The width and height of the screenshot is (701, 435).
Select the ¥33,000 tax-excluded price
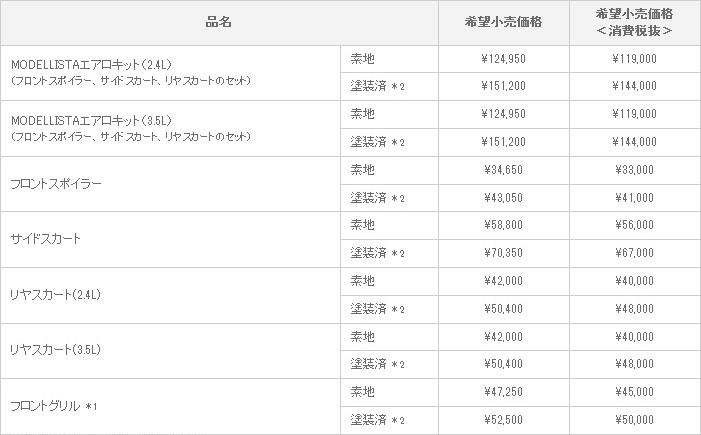point(634,170)
